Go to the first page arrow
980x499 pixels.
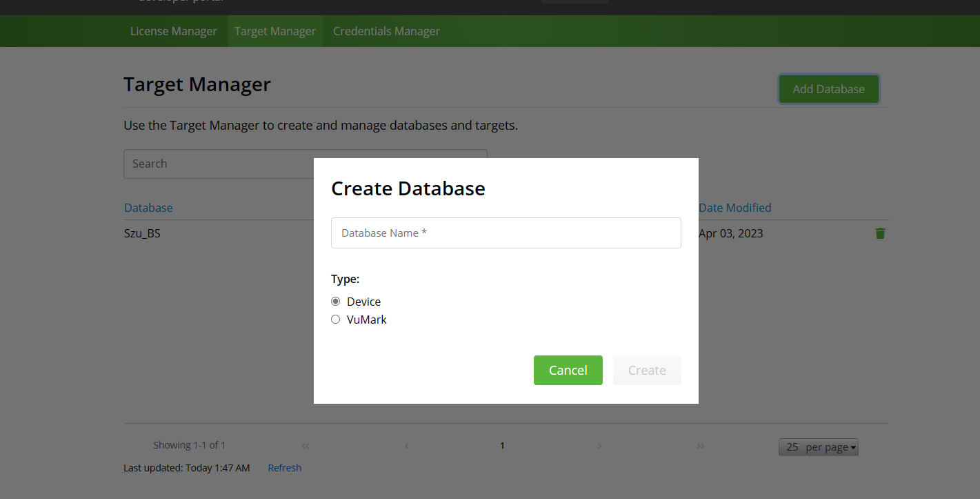(x=306, y=446)
